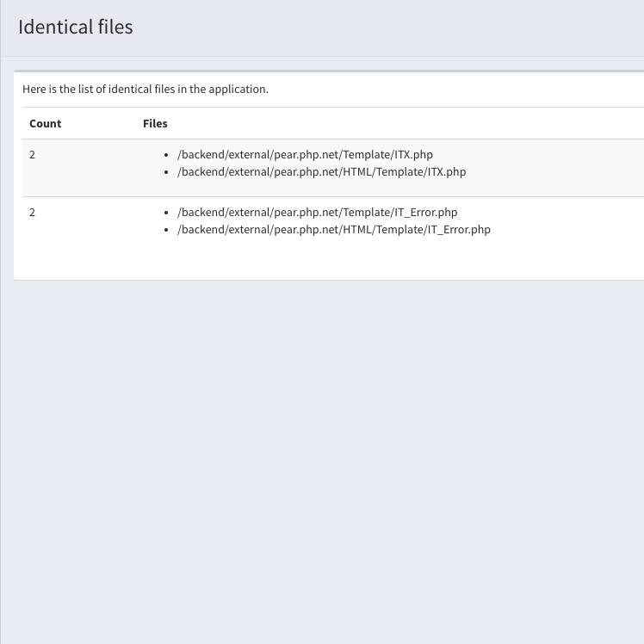Viewport: 644px width, 644px height.
Task: Click the bullet before Template/ITX.php
Action: (166, 155)
